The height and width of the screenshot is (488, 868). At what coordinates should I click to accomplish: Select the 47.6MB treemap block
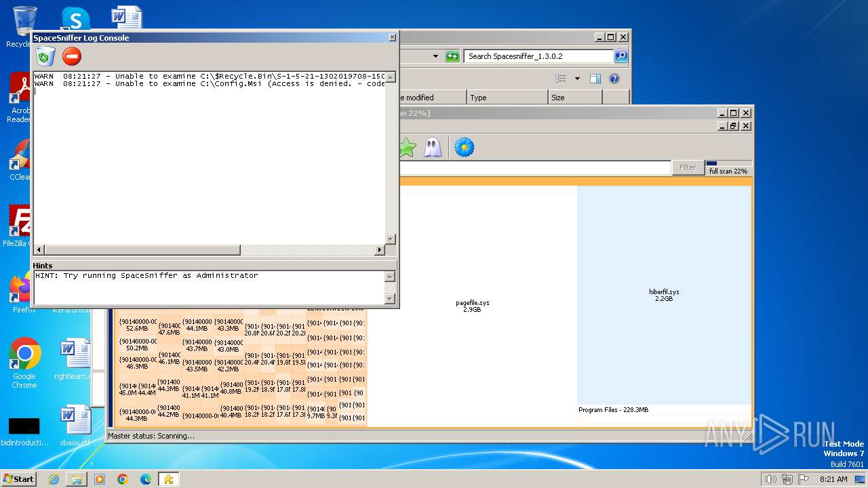coord(169,329)
